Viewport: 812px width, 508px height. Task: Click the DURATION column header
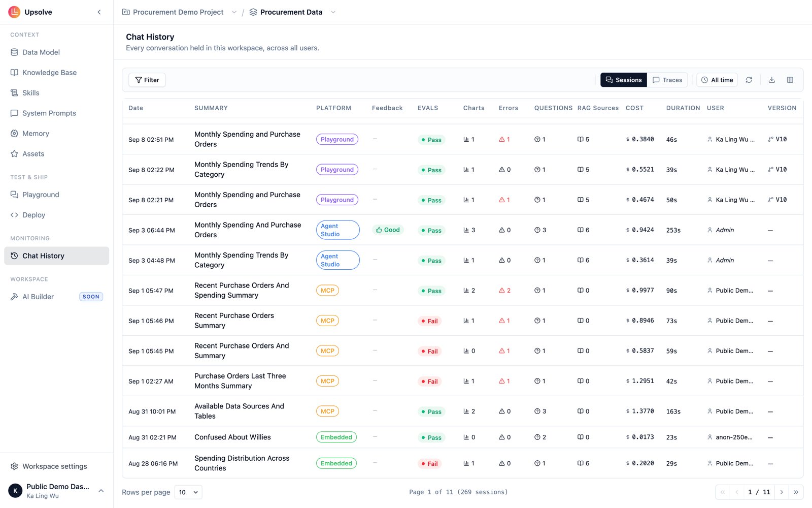(683, 108)
